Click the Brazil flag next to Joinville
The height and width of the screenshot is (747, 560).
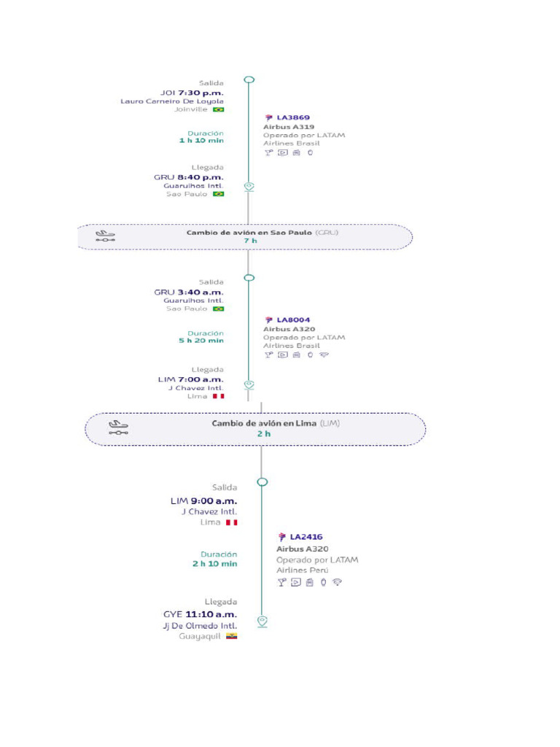point(218,109)
